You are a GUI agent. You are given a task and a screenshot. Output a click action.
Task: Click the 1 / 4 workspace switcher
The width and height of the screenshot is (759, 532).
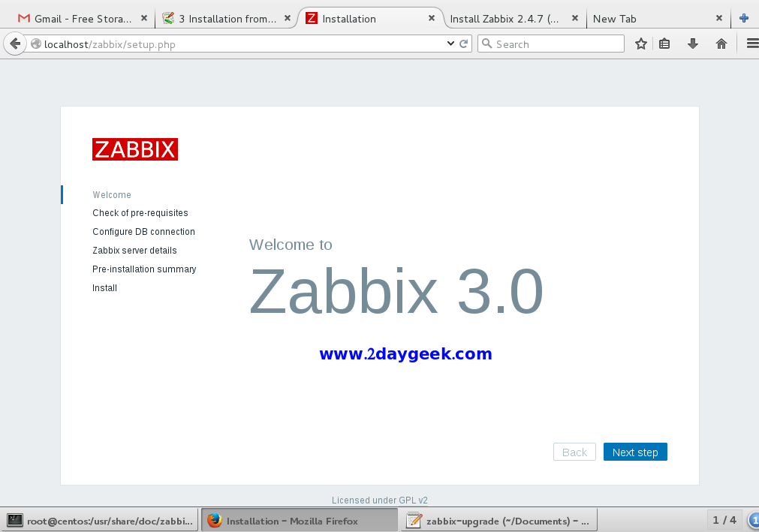(x=724, y=520)
